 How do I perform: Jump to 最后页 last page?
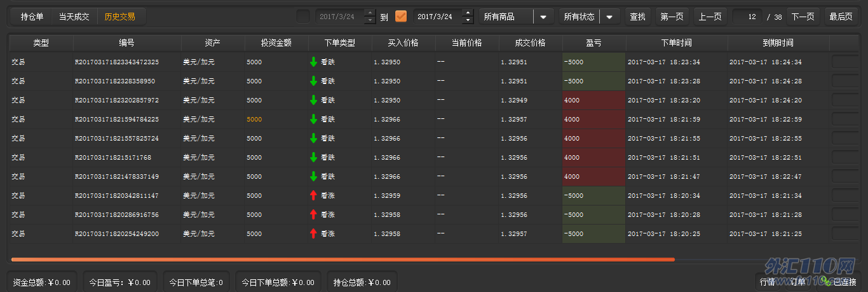(x=840, y=17)
